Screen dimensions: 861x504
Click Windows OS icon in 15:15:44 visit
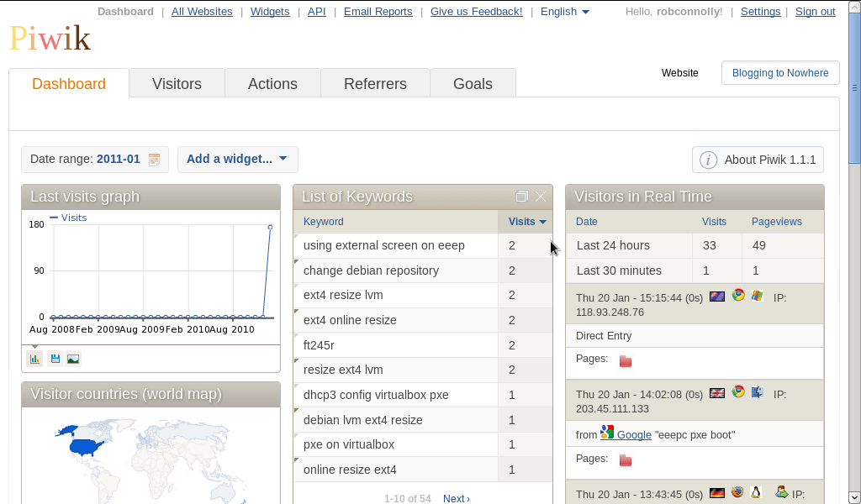click(758, 296)
